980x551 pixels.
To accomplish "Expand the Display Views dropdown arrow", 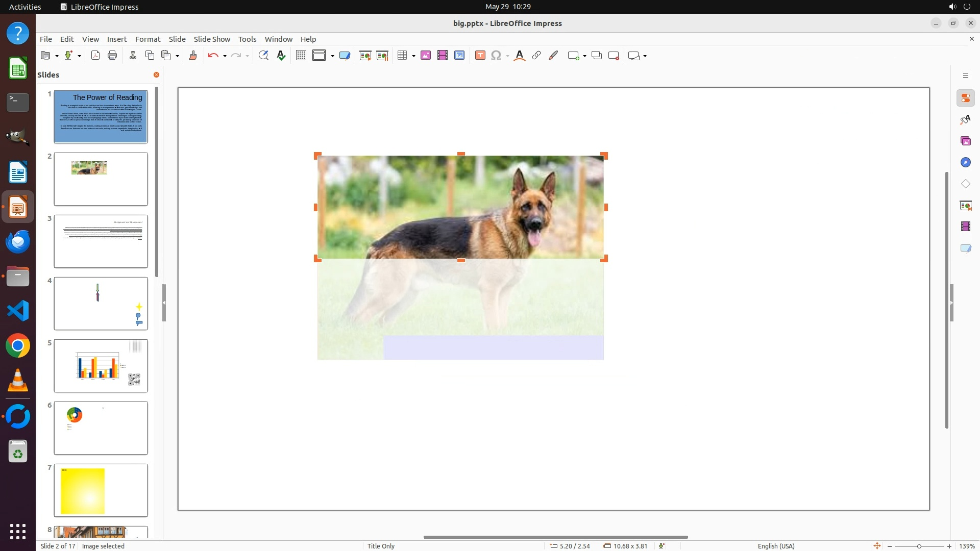I will [332, 56].
